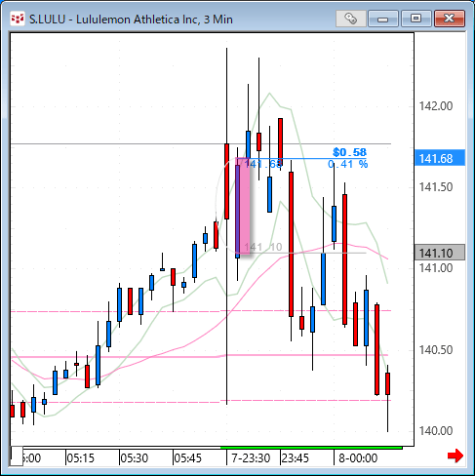Click the 7-23:30 time axis label
Screen dimensions: 475x476
pos(251,458)
